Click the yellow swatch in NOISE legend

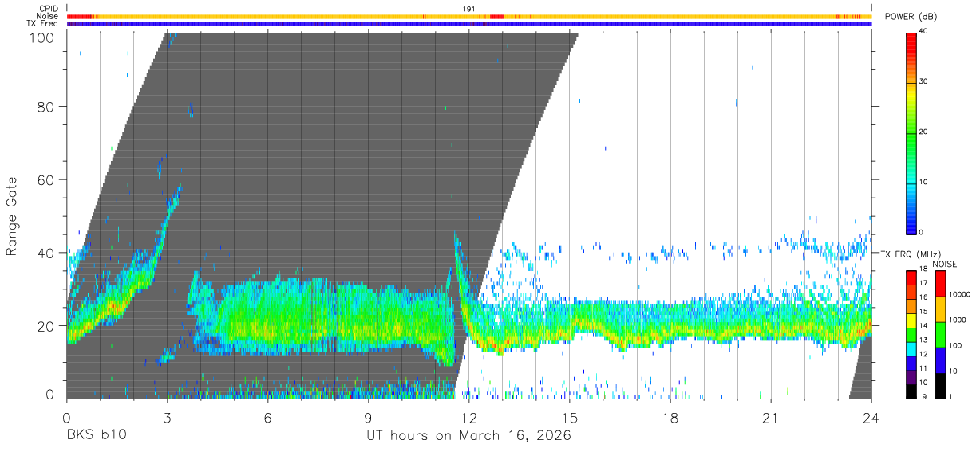(x=940, y=309)
